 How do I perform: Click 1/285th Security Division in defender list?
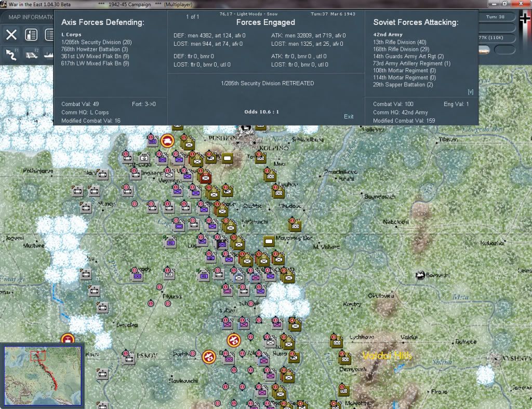tap(96, 42)
